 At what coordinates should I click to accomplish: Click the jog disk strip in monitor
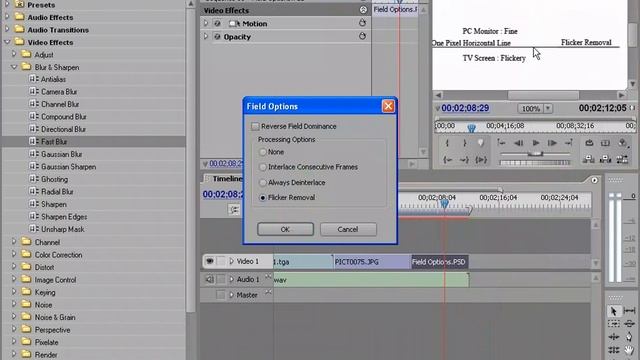pyautogui.click(x=535, y=162)
